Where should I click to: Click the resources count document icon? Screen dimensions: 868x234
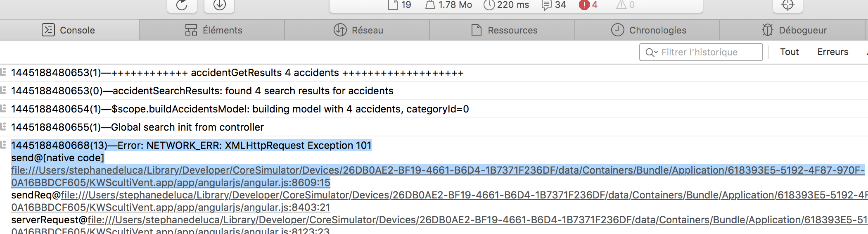(x=400, y=5)
